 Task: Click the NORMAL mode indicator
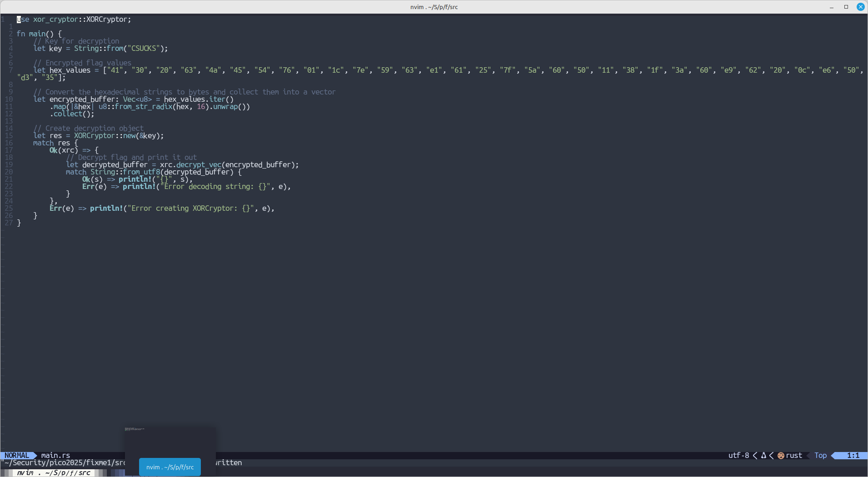17,456
